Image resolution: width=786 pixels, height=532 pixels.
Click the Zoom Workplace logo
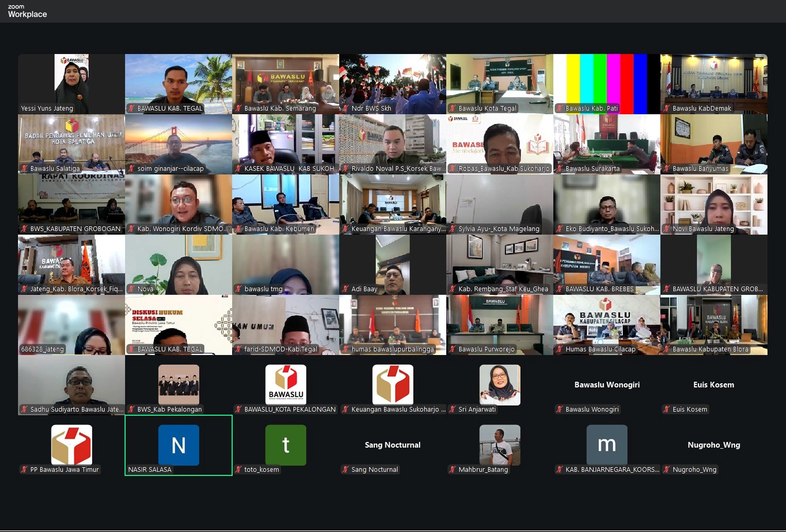(27, 11)
